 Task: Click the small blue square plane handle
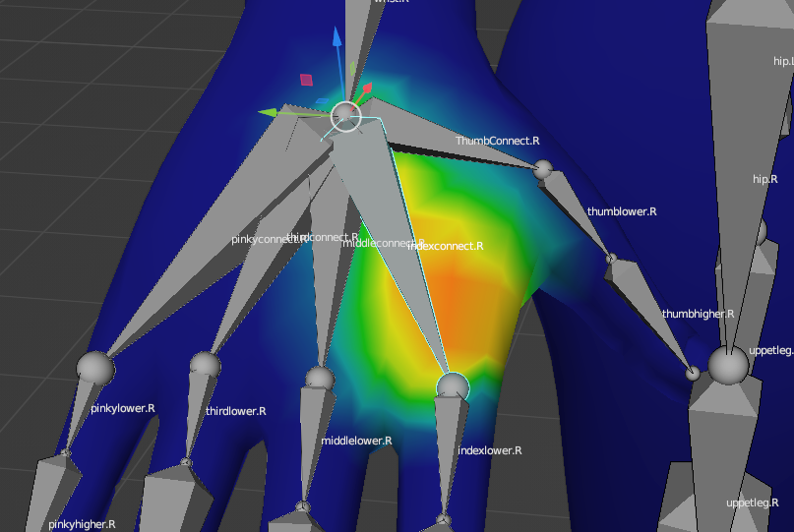(x=321, y=101)
